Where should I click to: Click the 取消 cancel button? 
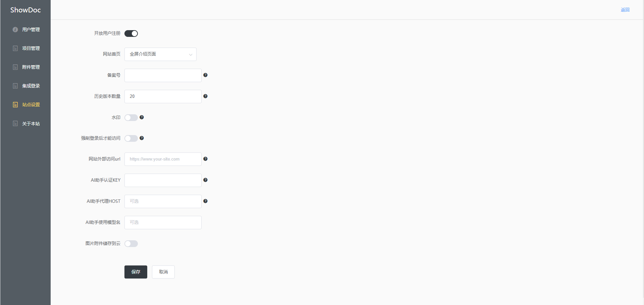click(163, 272)
